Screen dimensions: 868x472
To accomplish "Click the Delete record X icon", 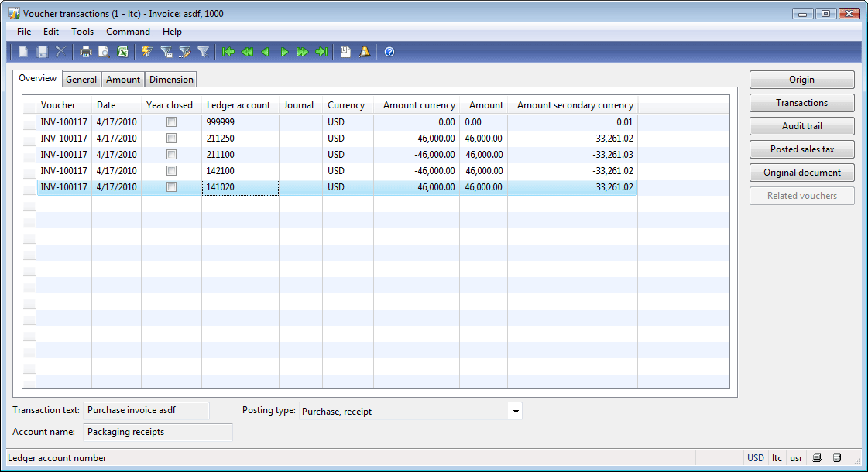I will point(61,52).
